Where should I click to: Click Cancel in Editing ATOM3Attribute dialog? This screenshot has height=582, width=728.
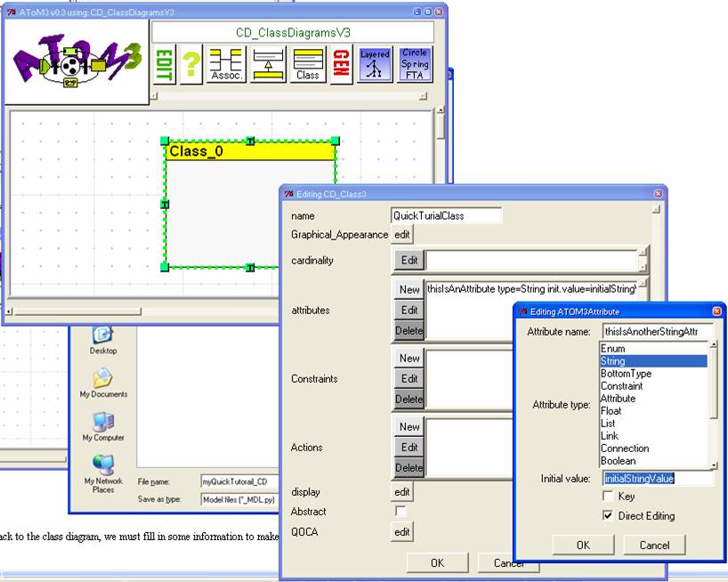click(x=654, y=545)
